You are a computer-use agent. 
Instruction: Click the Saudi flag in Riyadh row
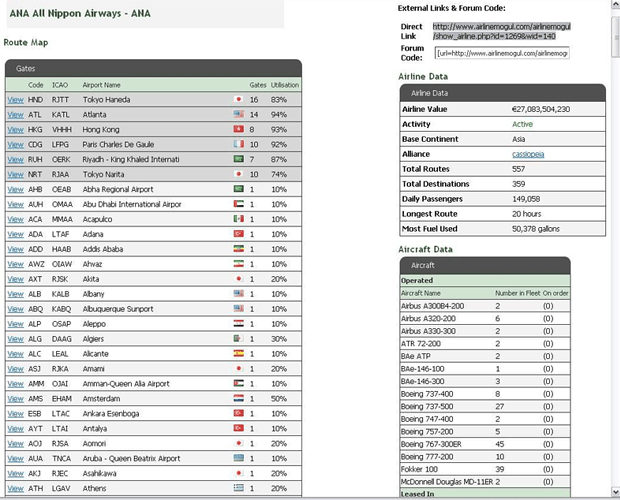(238, 159)
